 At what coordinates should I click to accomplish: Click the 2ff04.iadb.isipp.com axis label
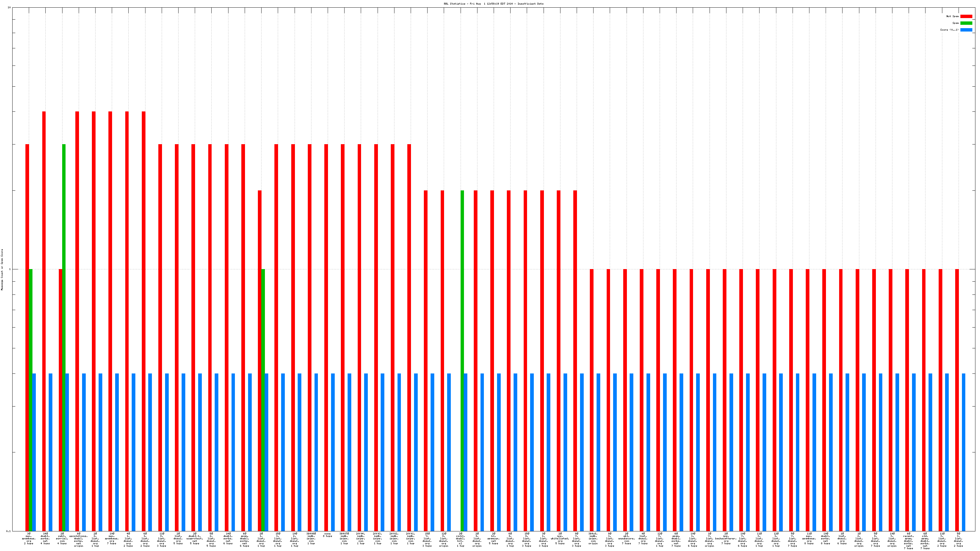click(x=361, y=538)
